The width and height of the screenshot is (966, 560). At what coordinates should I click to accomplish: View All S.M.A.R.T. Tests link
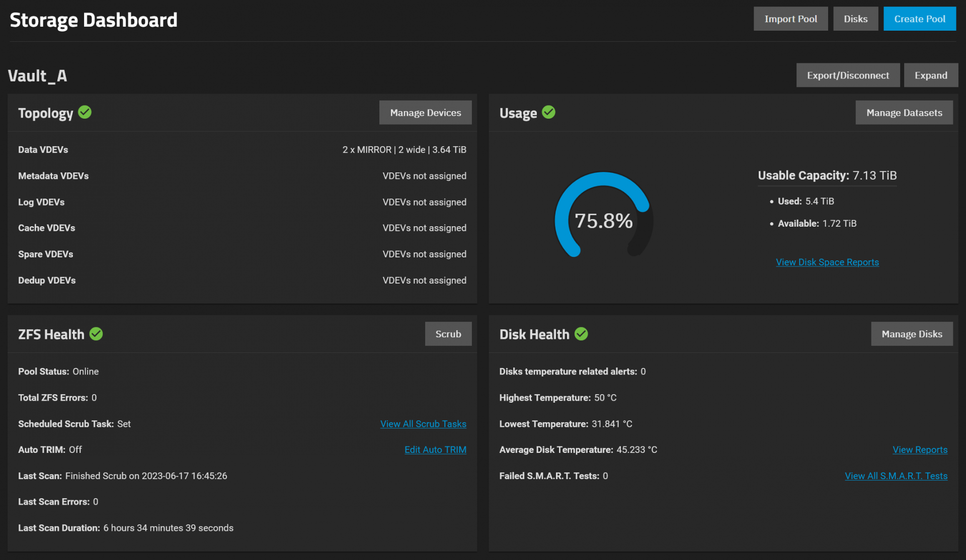896,476
